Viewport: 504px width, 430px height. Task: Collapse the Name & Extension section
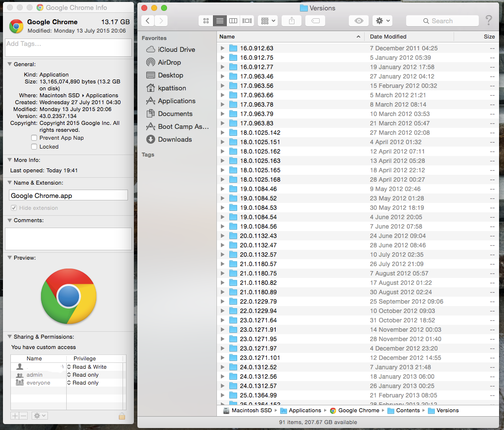tap(10, 183)
